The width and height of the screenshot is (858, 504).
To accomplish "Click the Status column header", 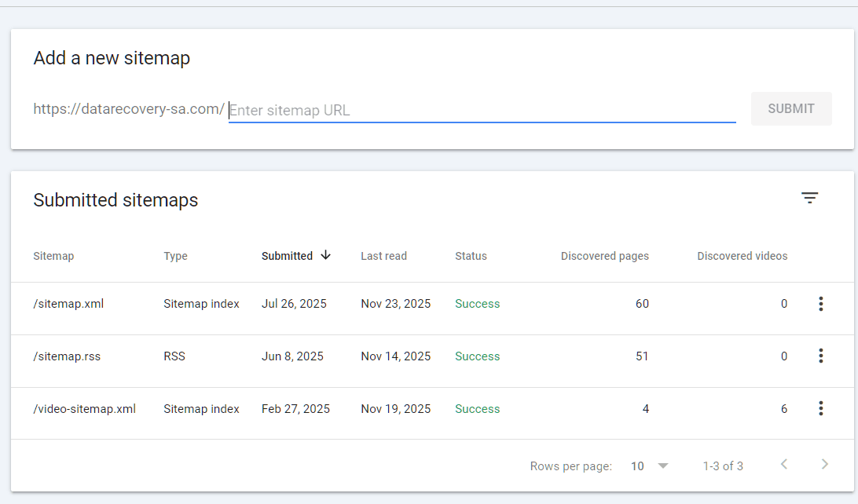I will [471, 256].
